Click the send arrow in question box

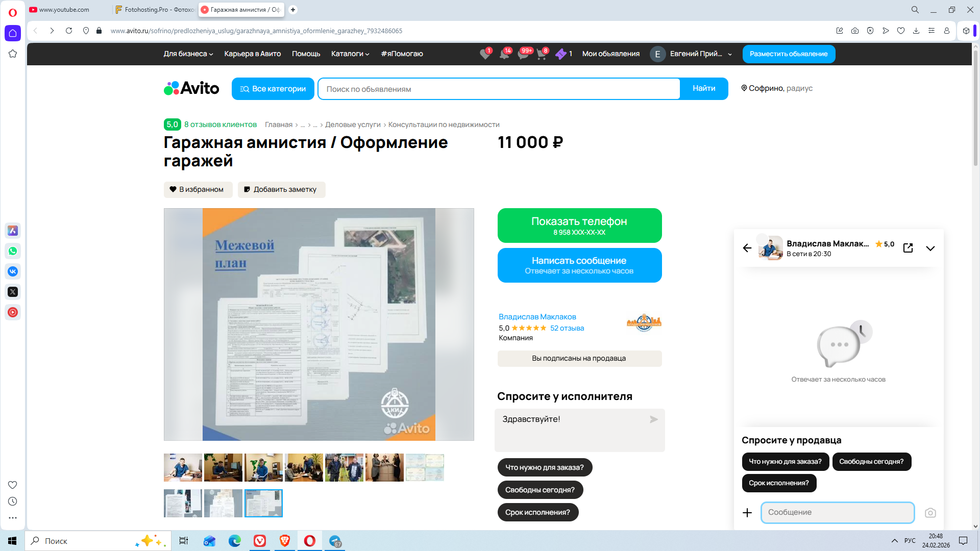(653, 419)
